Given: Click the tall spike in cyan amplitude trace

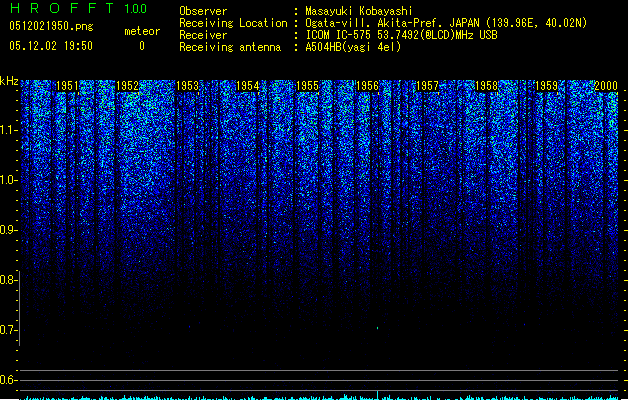Looking at the screenshot, I should point(377,395).
